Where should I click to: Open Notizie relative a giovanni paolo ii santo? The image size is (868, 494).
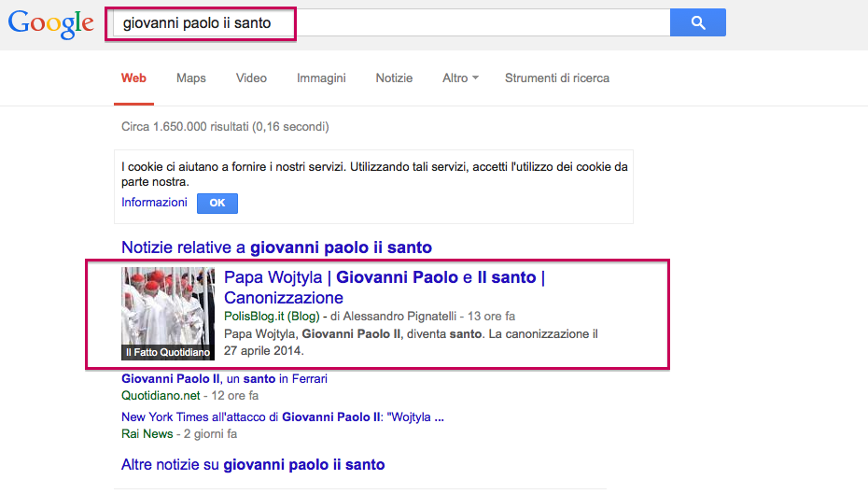[x=276, y=247]
